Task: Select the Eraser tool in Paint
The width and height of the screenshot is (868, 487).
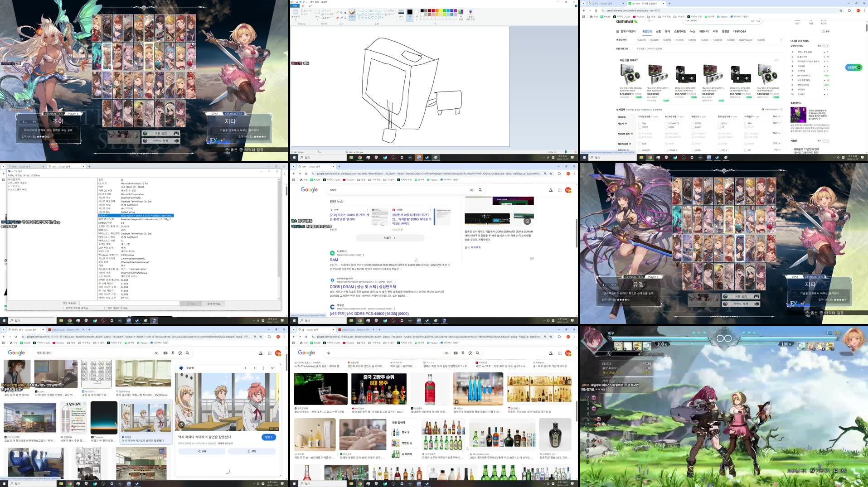Action: click(337, 19)
